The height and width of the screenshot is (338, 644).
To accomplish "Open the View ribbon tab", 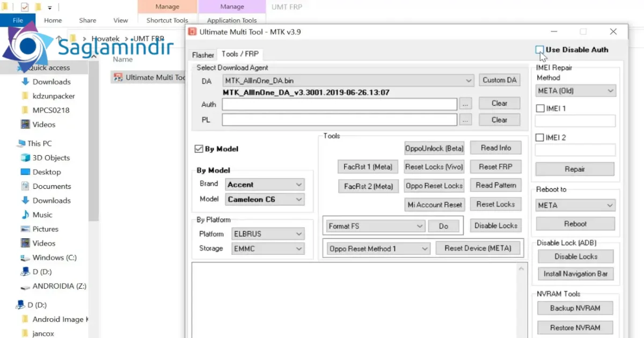I will (x=121, y=20).
